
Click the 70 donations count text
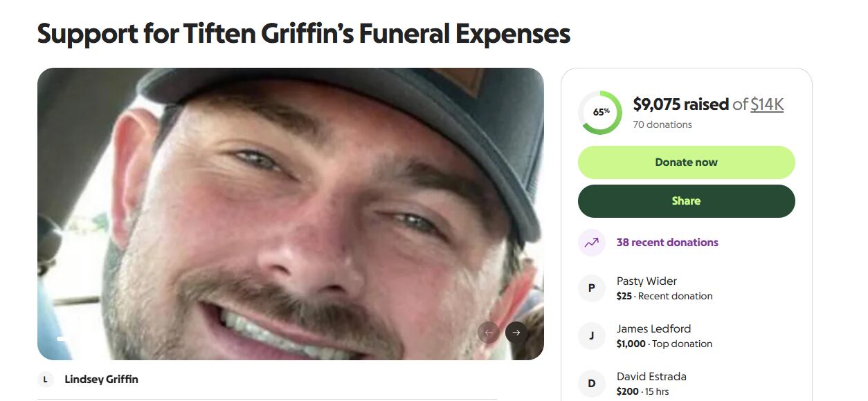[662, 125]
